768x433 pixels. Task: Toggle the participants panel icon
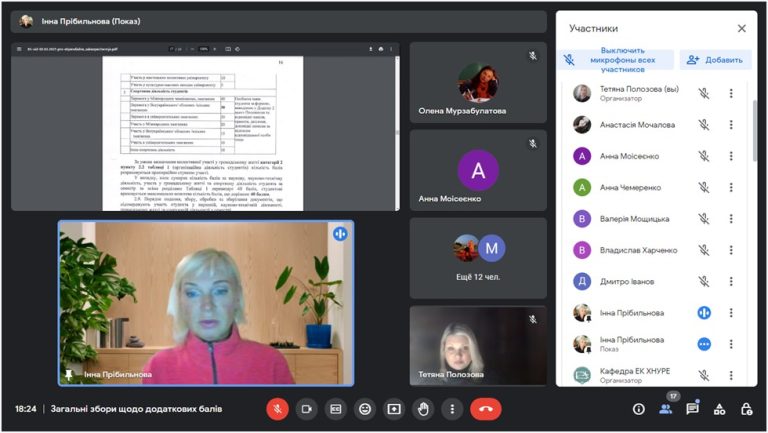(666, 409)
